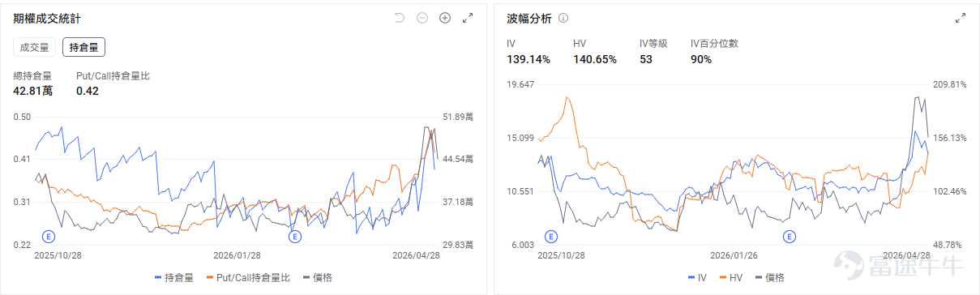Click the 29.83萬 axis label

coord(457,244)
